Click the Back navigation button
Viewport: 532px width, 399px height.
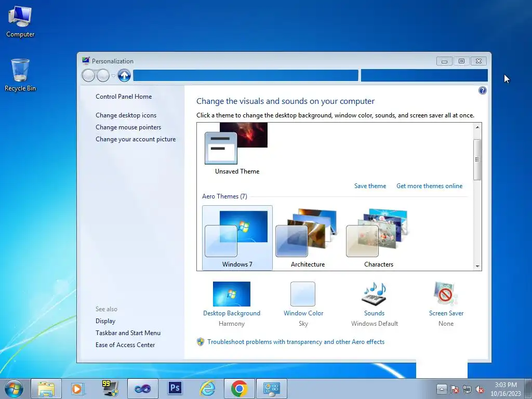88,75
